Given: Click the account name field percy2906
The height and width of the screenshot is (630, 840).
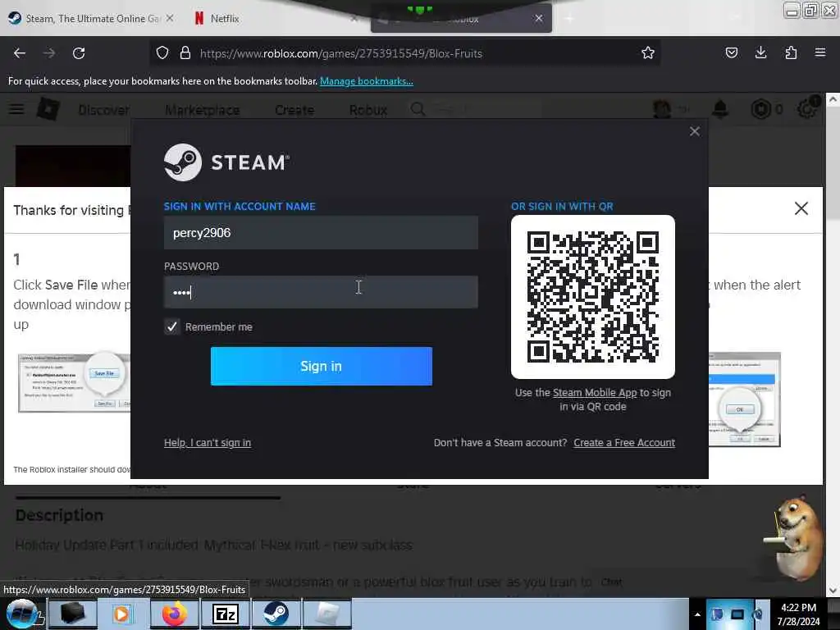Looking at the screenshot, I should point(321,232).
